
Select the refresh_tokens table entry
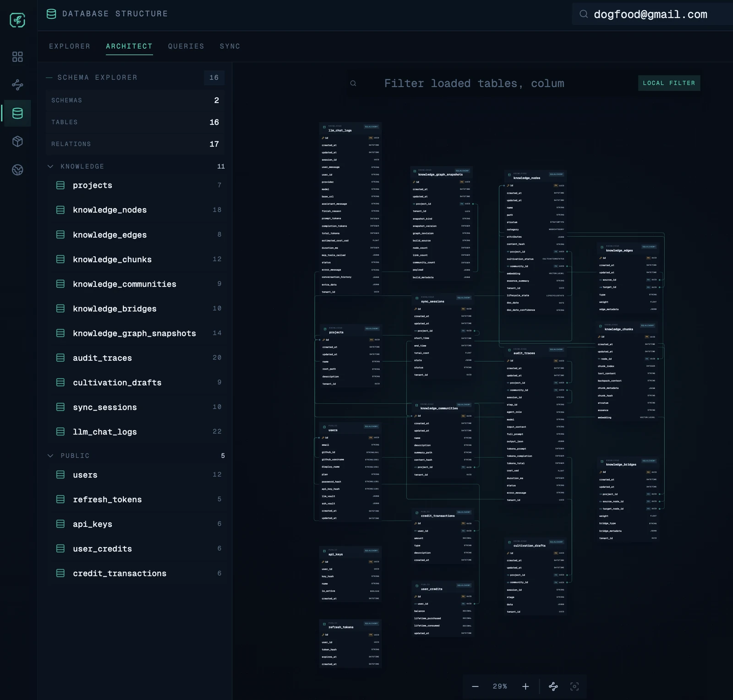click(107, 499)
